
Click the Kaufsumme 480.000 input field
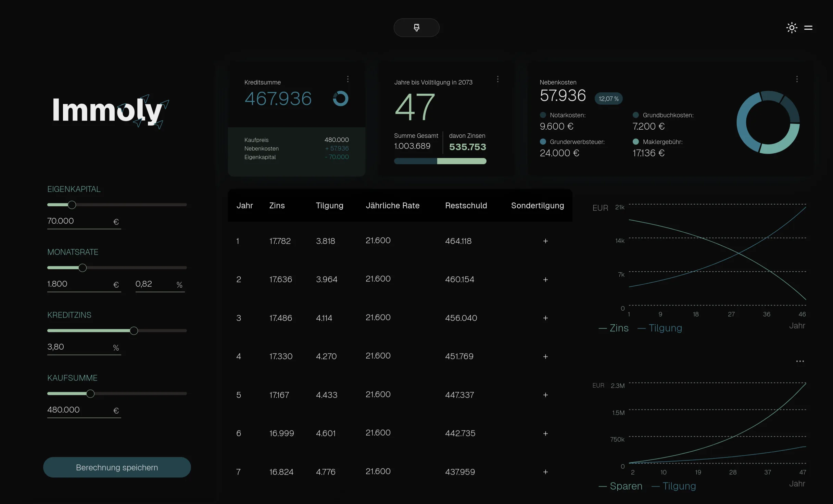point(84,410)
